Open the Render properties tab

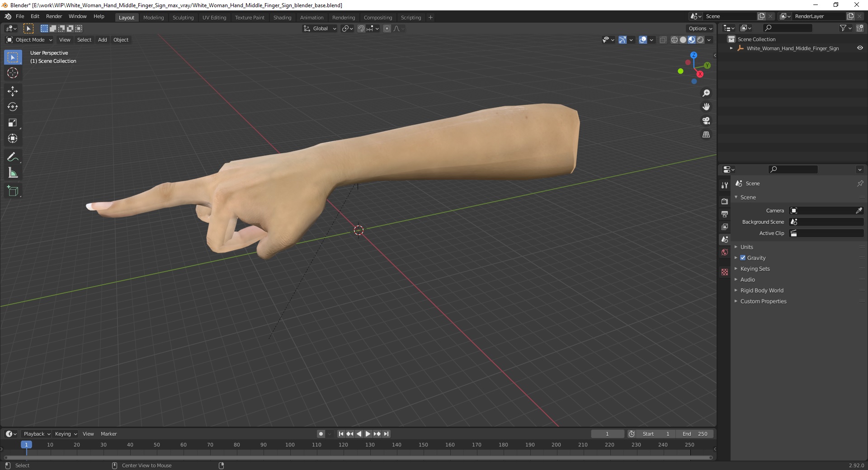tap(725, 201)
